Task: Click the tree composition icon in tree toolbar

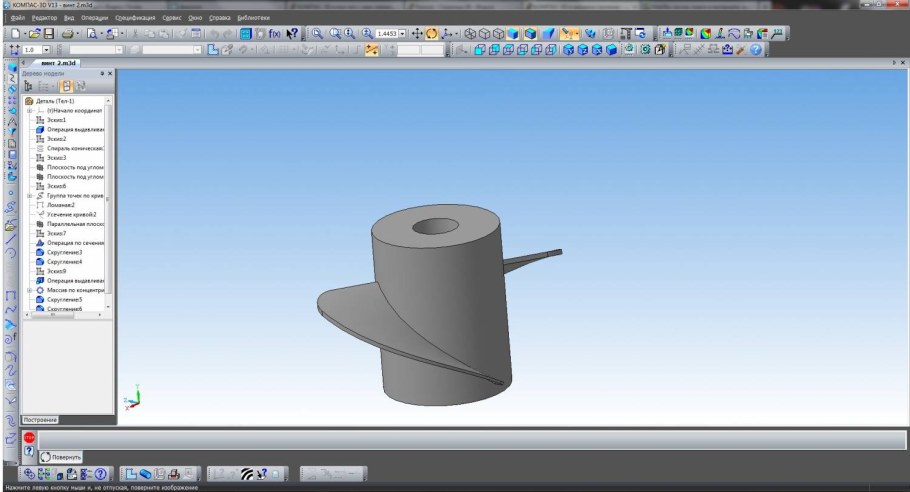Action: pos(44,86)
